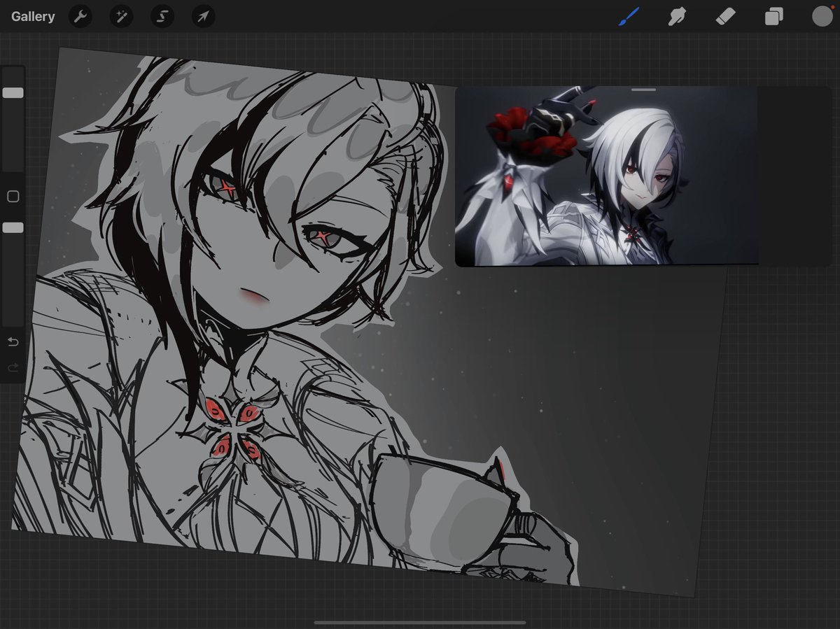Click the Redo arrow in the sidebar

pos(13,367)
